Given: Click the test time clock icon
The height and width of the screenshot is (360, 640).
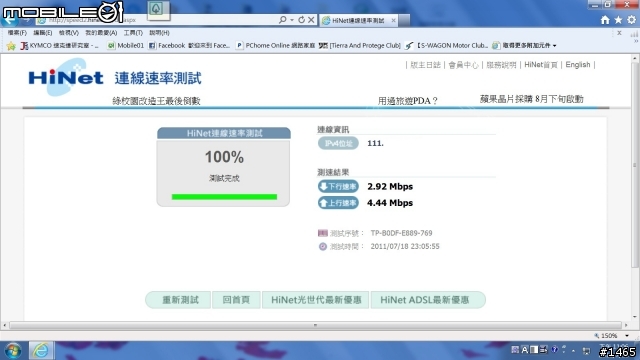Looking at the screenshot, I should pyautogui.click(x=322, y=247).
